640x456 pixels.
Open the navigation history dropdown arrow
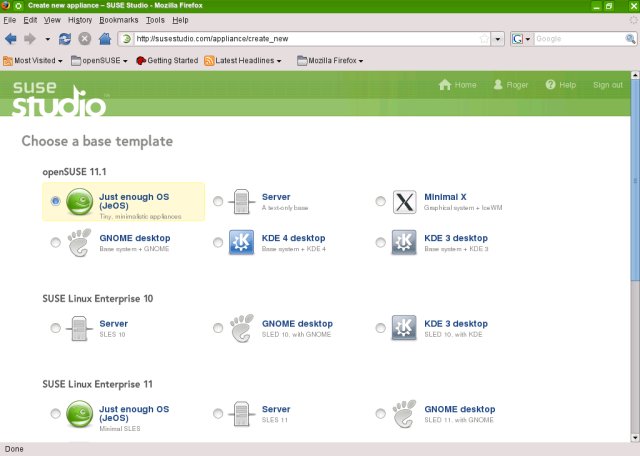pos(48,39)
